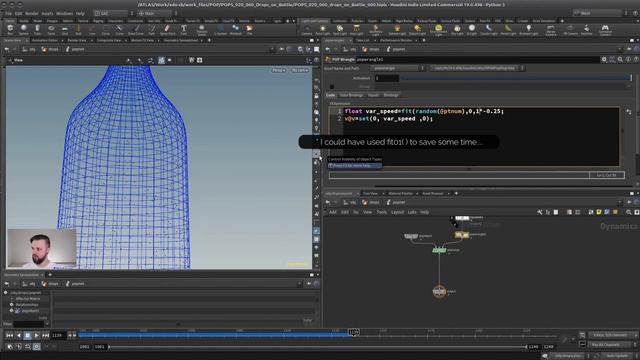The image size is (640, 360).
Task: Click the current frame marker on timeline
Action: (354, 332)
